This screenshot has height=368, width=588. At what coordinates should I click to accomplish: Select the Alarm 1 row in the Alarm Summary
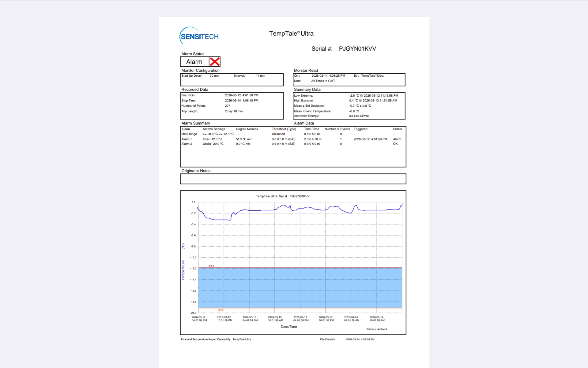point(276,139)
